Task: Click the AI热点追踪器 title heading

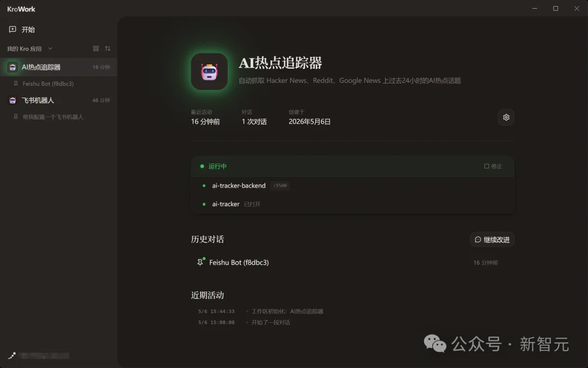Action: [280, 63]
